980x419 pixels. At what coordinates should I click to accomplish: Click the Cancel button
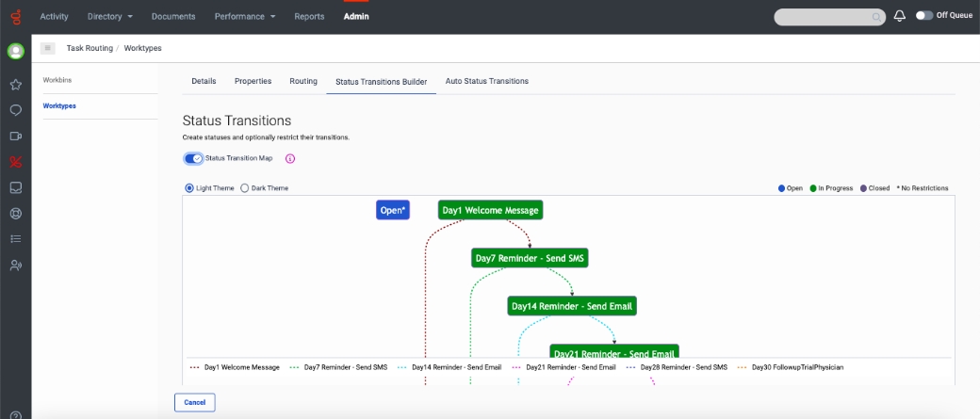click(x=195, y=402)
